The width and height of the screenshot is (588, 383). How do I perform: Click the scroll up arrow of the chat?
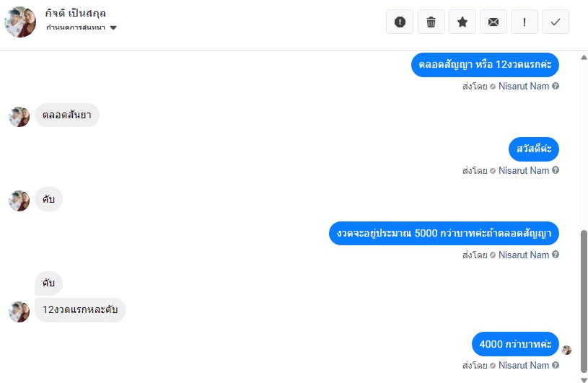coord(584,57)
